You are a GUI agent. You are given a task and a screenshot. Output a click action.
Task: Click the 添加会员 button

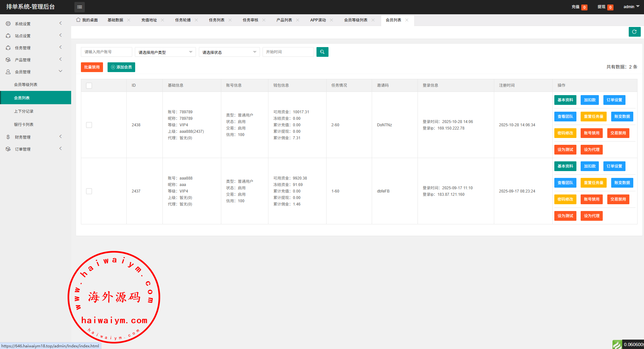[x=121, y=67]
